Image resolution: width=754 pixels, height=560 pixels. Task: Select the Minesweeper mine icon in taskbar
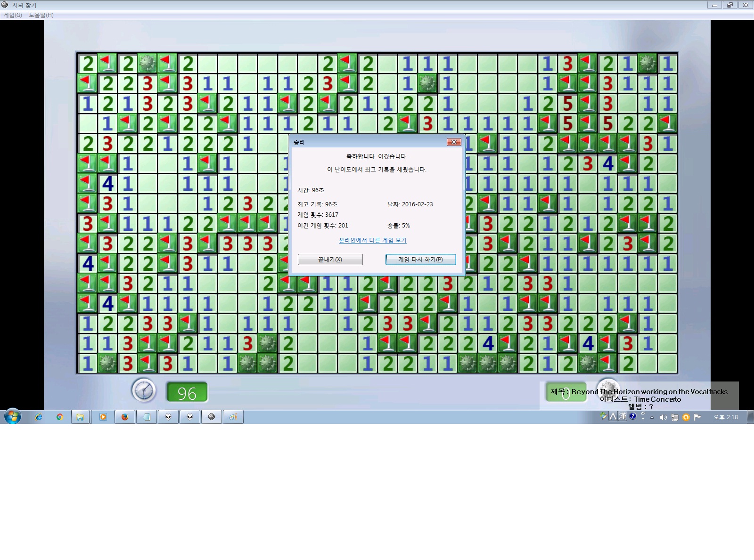(x=212, y=417)
